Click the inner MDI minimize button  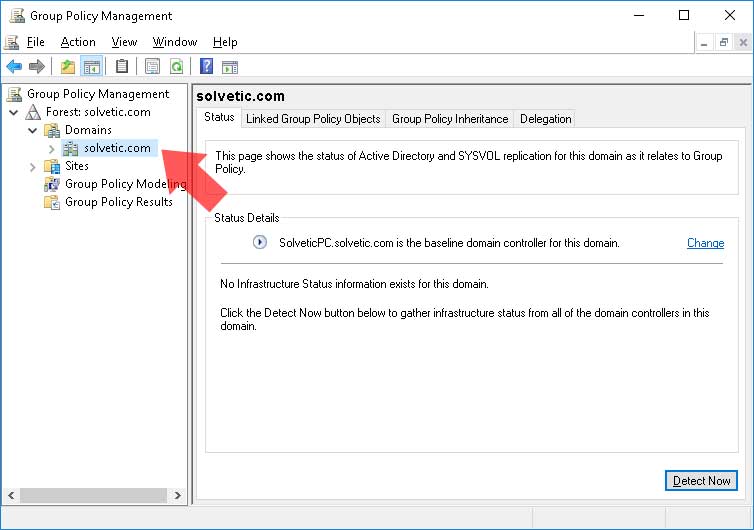tap(704, 43)
